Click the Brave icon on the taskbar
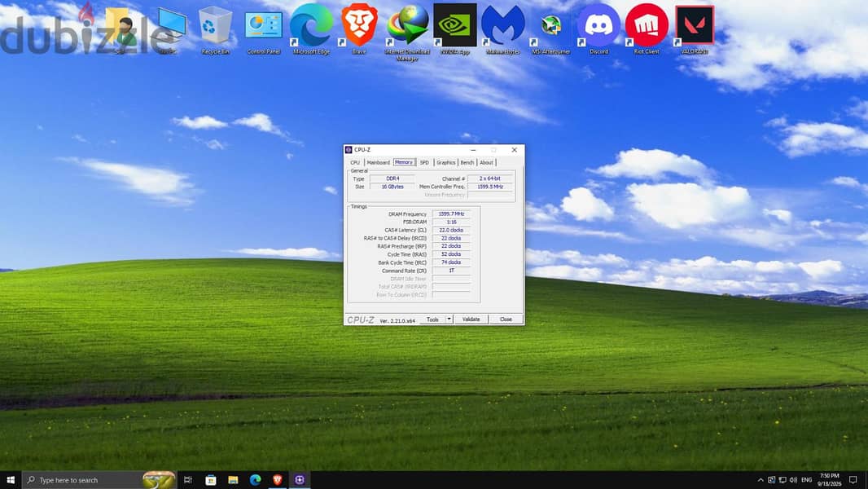868x489 pixels. pos(278,479)
